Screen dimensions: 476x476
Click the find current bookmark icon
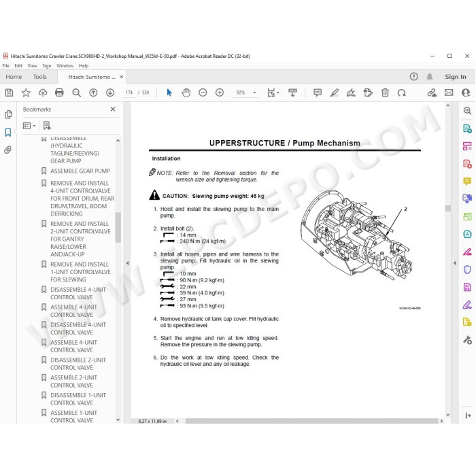(x=47, y=125)
